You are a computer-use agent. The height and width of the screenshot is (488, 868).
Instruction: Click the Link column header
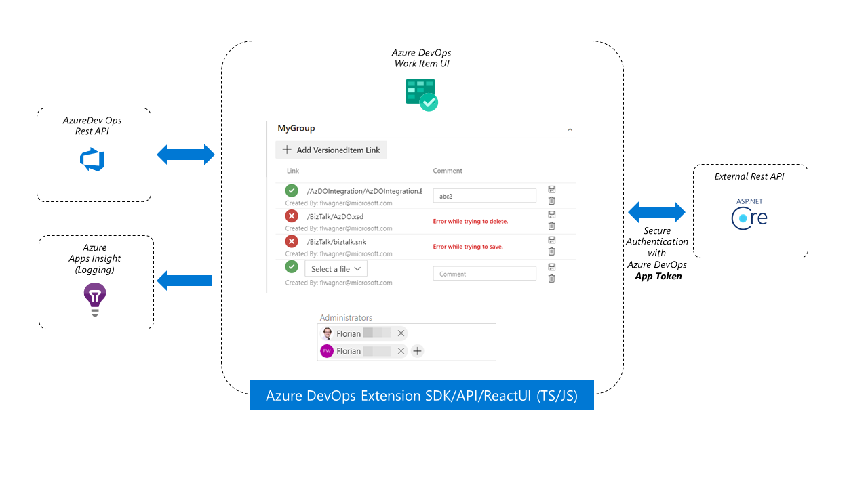(x=293, y=171)
